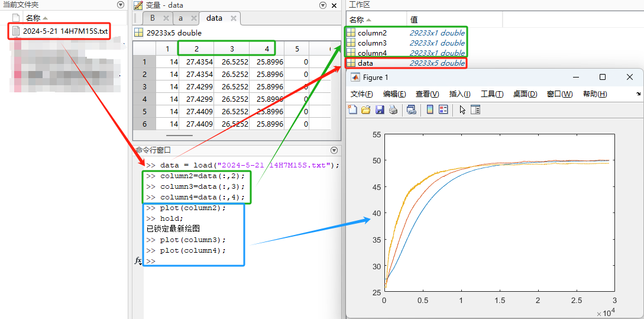The width and height of the screenshot is (644, 319).
Task: Select column 3 header in variable editor
Action: (x=232, y=49)
